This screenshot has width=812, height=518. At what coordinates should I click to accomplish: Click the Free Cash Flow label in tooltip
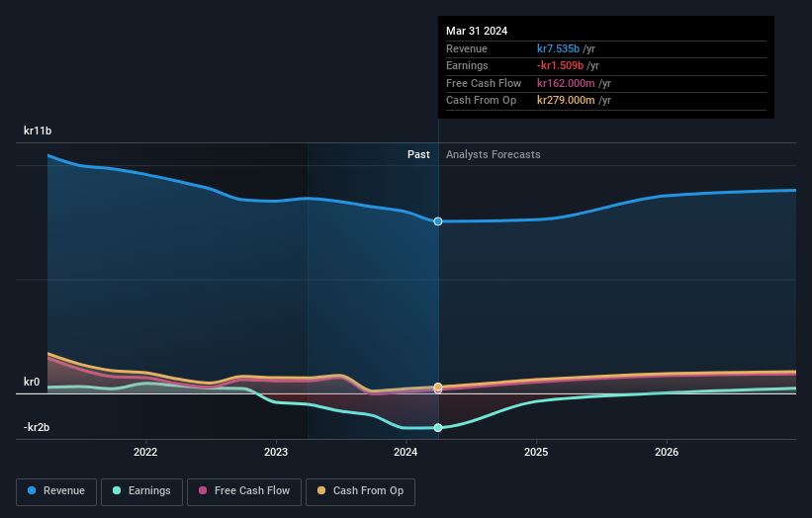point(484,83)
